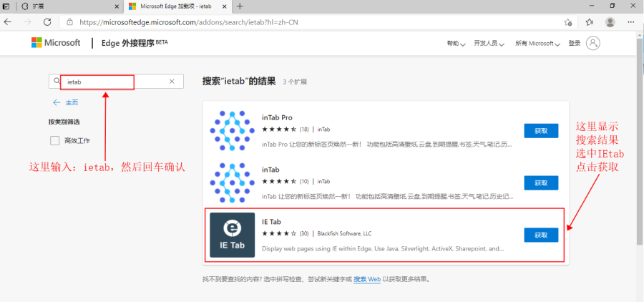Select the Microsoft Edge 加载项 - ietab tab

178,6
